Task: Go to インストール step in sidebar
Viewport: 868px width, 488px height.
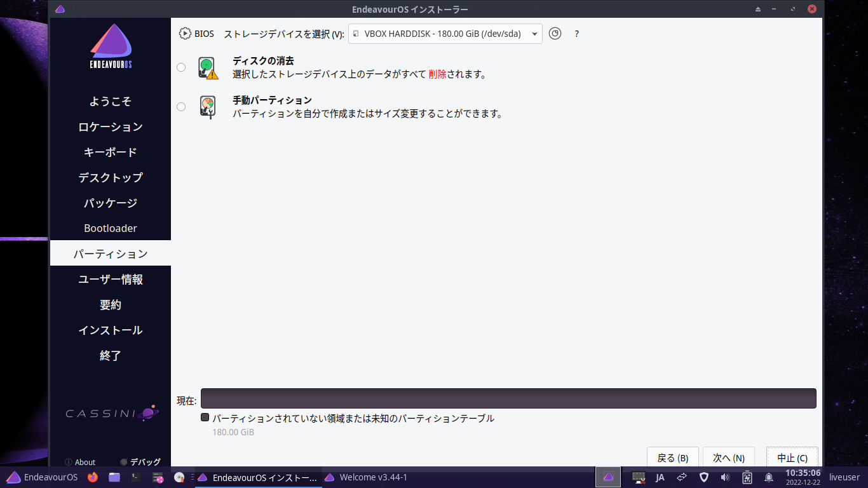Action: point(111,330)
